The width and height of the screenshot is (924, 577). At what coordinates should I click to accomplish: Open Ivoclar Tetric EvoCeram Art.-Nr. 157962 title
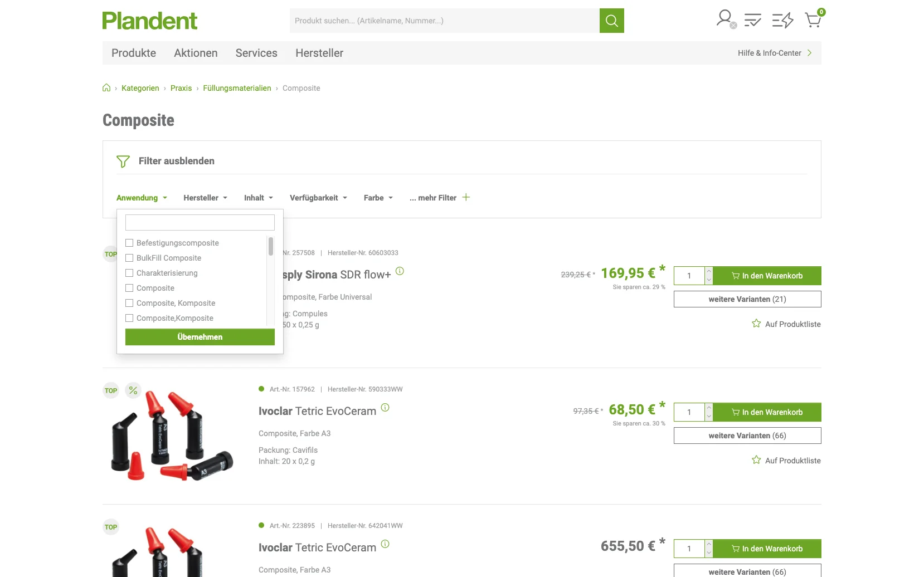tap(317, 411)
